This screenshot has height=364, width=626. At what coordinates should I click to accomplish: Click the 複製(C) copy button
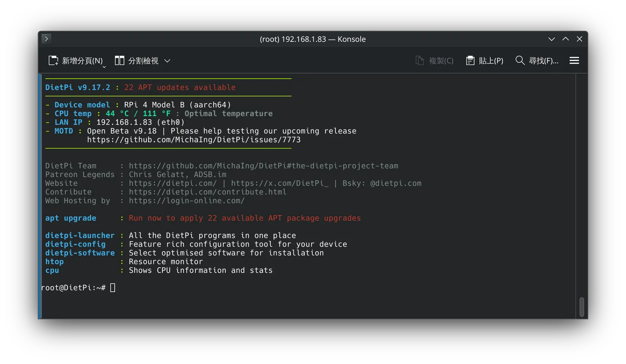[x=434, y=61]
